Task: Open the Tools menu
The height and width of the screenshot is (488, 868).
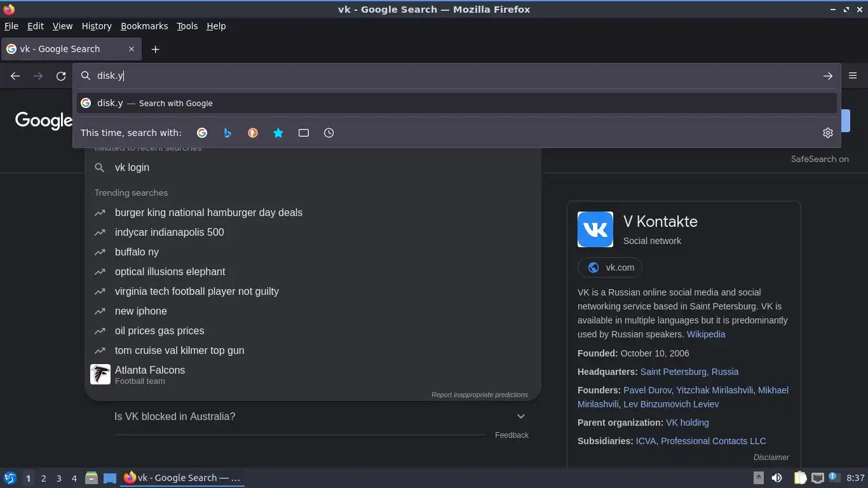Action: (x=187, y=26)
